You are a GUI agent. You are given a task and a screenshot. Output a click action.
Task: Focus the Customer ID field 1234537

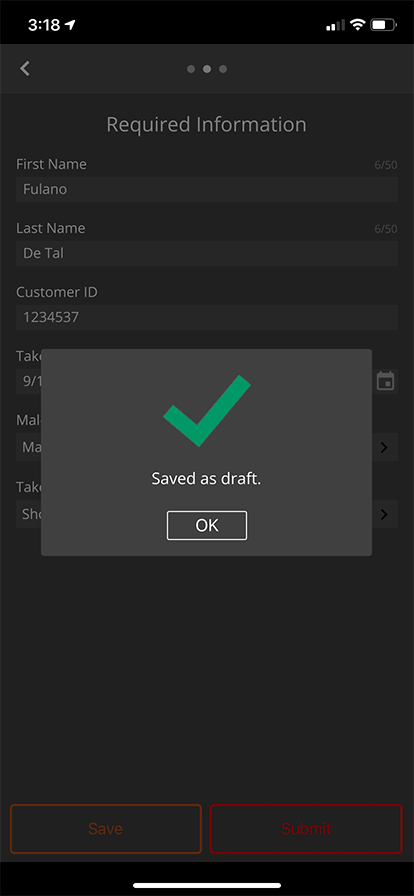click(x=207, y=317)
